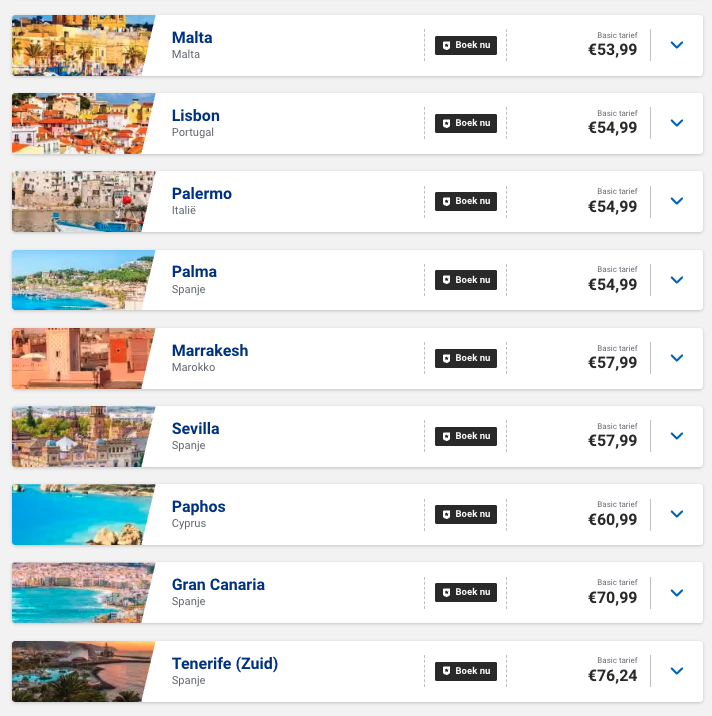
Task: Expand the Tenerife (Zuid) chevron
Action: [677, 671]
